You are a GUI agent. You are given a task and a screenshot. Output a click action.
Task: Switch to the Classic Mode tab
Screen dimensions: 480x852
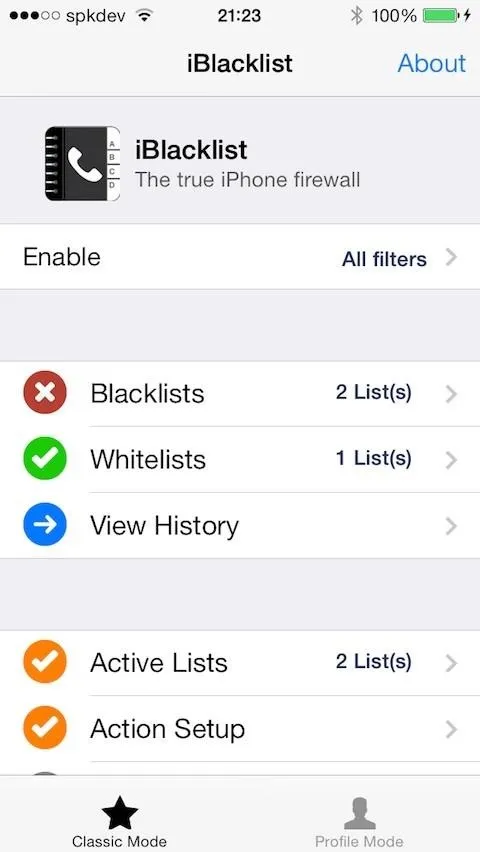point(120,822)
